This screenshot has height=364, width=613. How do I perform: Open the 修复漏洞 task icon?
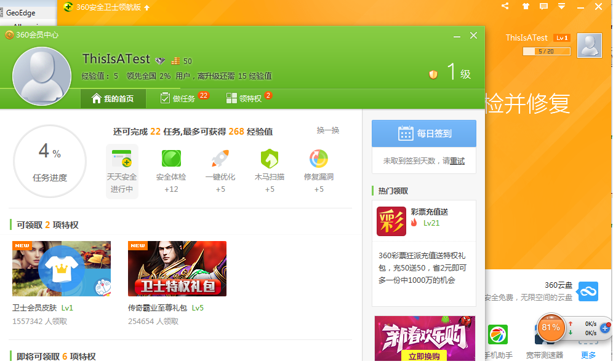pyautogui.click(x=319, y=159)
